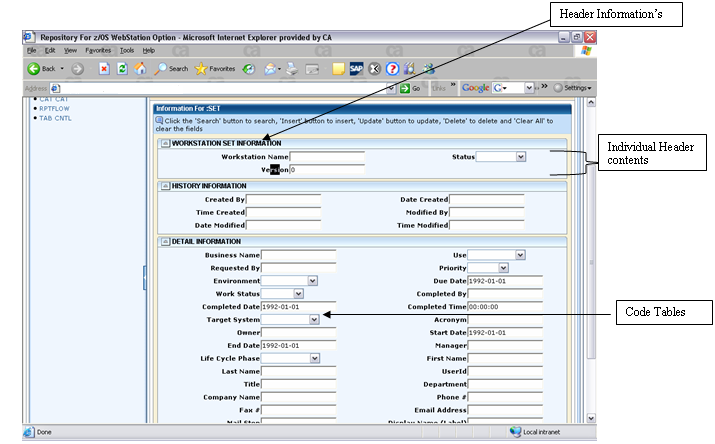
Task: Open the Back button history arrow
Action: click(62, 69)
